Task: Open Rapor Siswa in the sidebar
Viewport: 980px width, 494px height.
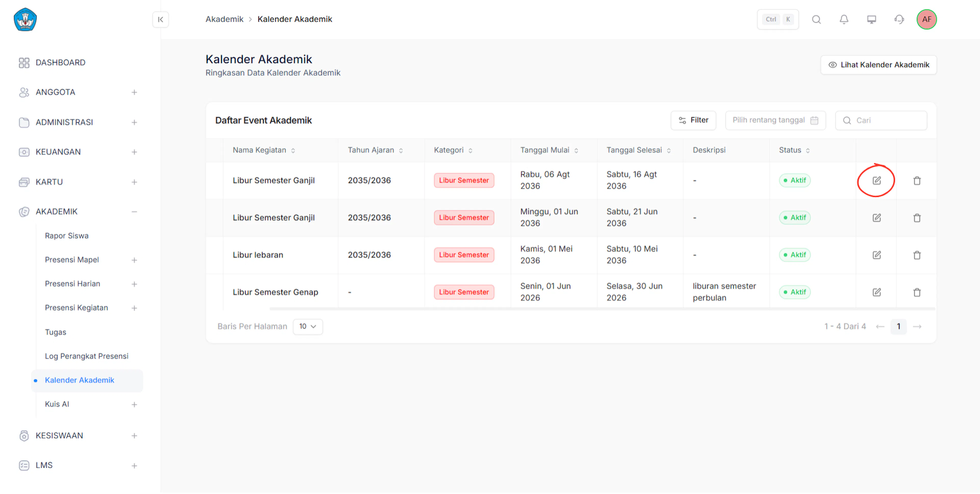Action: [x=67, y=236]
